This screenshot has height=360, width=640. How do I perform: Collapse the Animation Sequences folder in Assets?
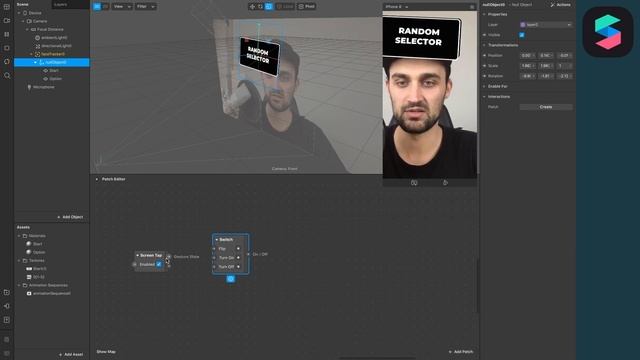tap(19, 285)
